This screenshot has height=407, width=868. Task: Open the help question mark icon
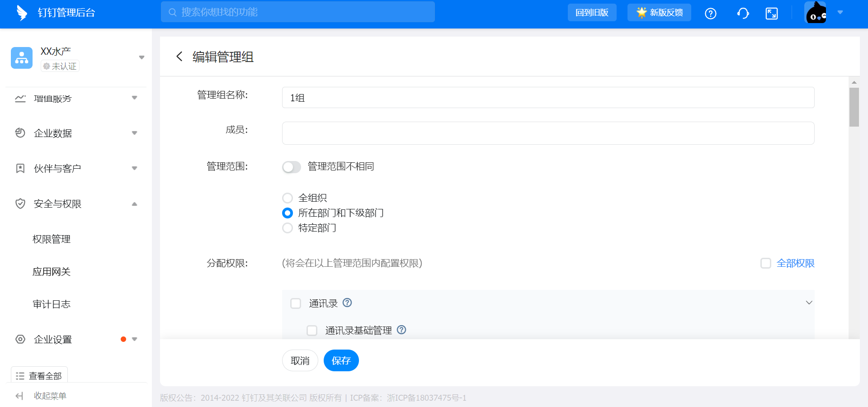[x=710, y=14]
